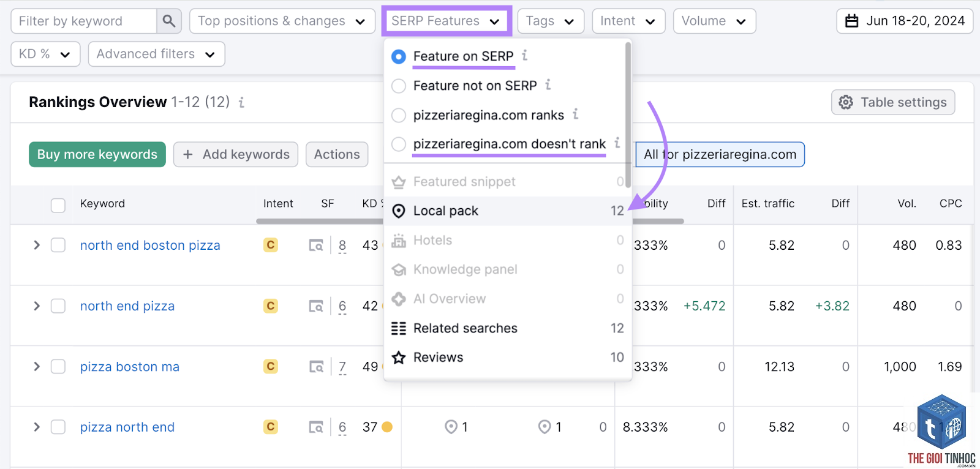Select Feature not on SERP radio option
Image resolution: width=980 pixels, height=469 pixels.
[399, 86]
